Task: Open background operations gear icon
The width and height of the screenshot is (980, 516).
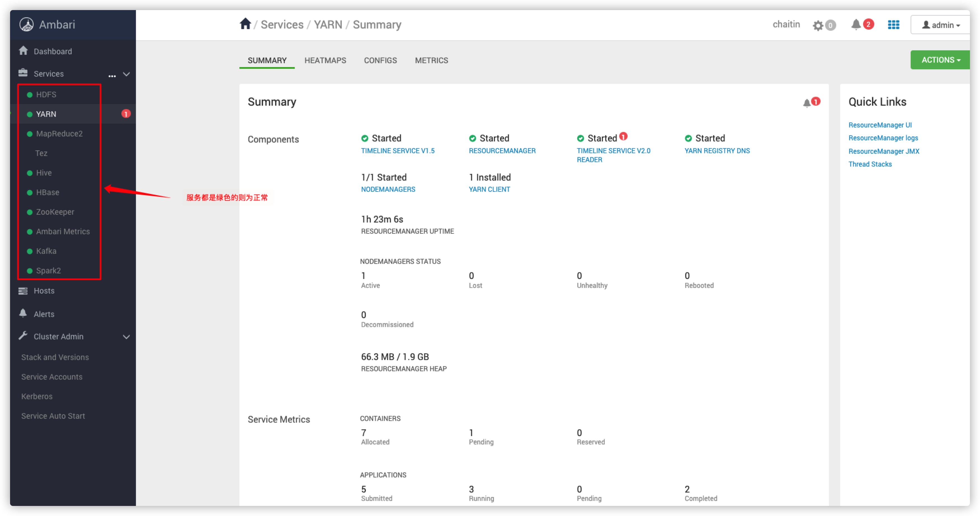Action: pyautogui.click(x=818, y=25)
